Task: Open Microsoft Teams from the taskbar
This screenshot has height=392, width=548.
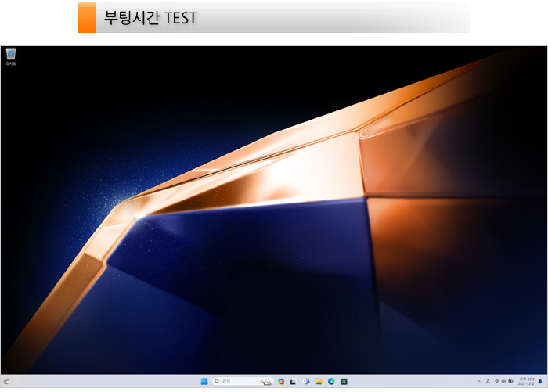Action: pyautogui.click(x=306, y=382)
